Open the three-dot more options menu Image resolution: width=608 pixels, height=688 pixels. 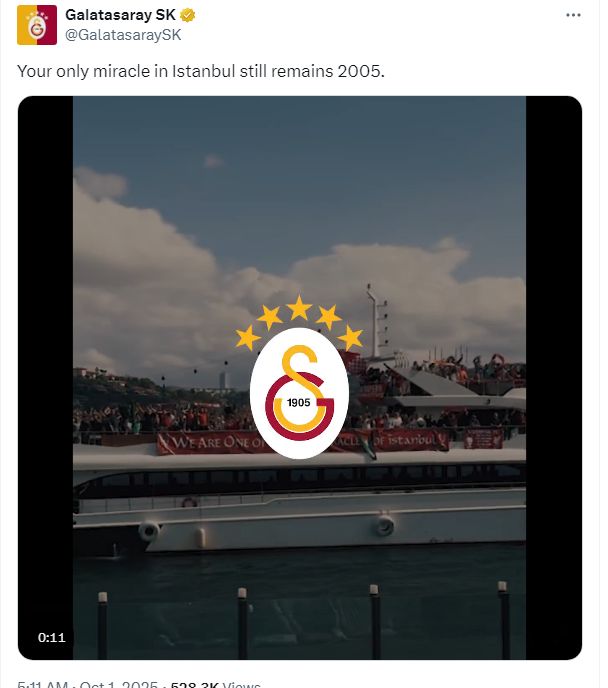tap(573, 15)
